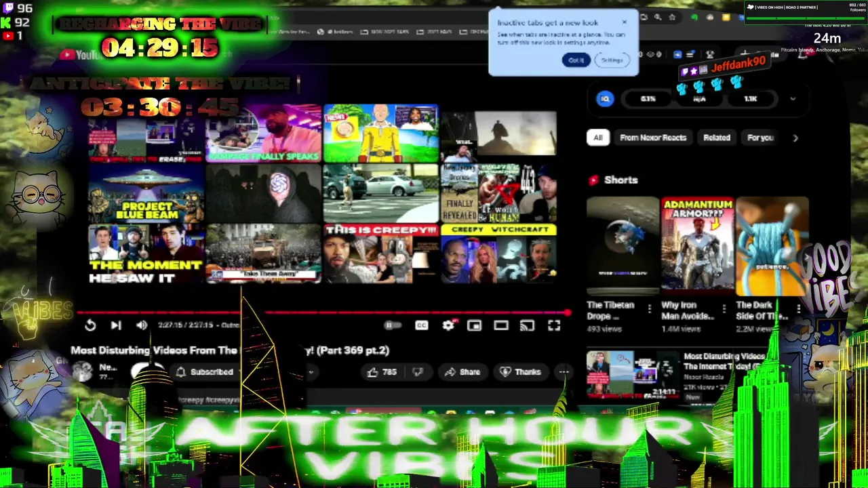Click the video title Most Disturbing Videos

click(229, 350)
